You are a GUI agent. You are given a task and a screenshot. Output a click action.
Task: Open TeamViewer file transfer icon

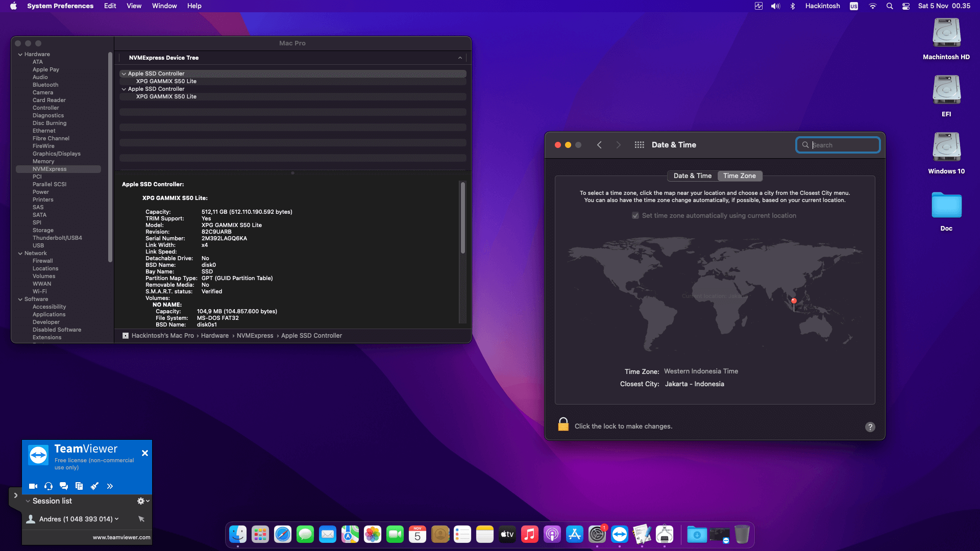click(79, 486)
